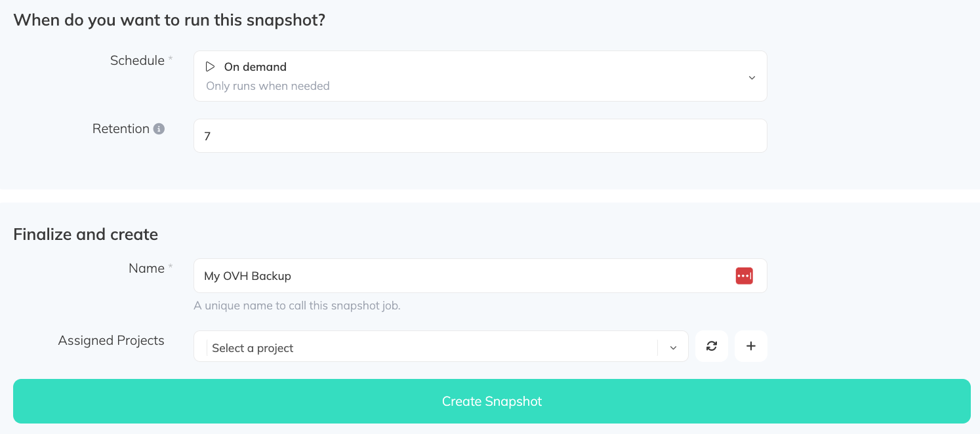This screenshot has height=434, width=980.
Task: Select the On demand schedule text
Action: tap(255, 67)
